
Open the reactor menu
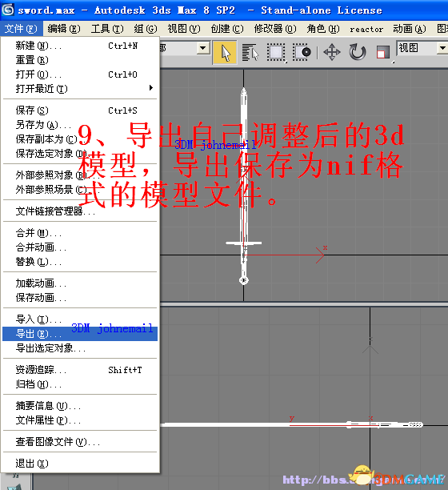[x=366, y=29]
